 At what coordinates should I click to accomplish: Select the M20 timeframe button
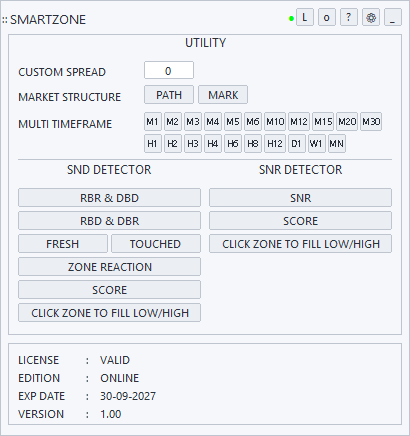(x=347, y=122)
